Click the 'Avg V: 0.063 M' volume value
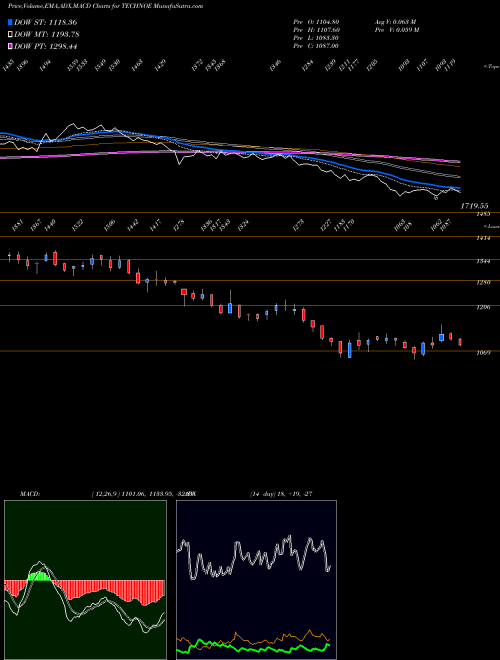500x660 pixels. point(396,22)
